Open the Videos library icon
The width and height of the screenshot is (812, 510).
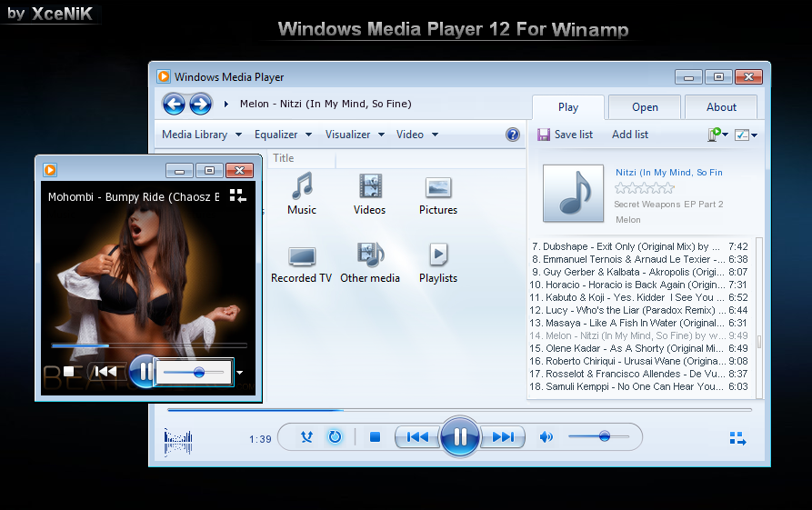tap(370, 194)
